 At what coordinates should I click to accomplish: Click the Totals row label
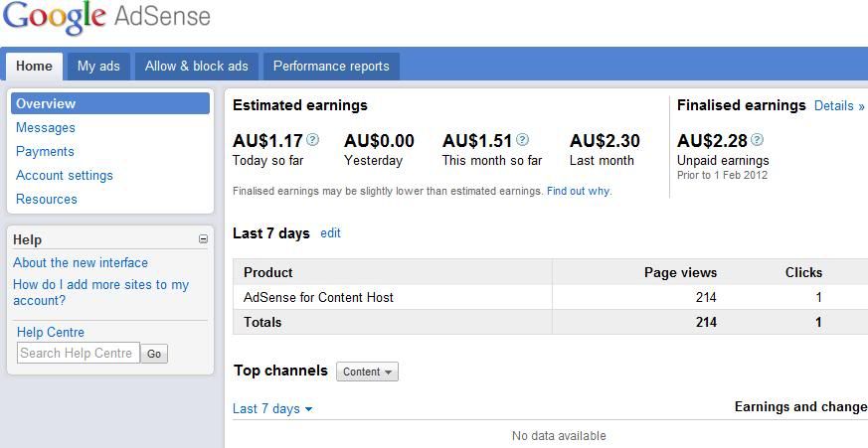point(262,322)
